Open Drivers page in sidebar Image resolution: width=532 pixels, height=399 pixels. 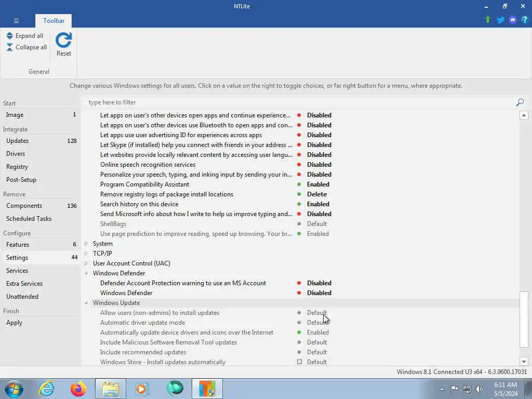point(40,154)
